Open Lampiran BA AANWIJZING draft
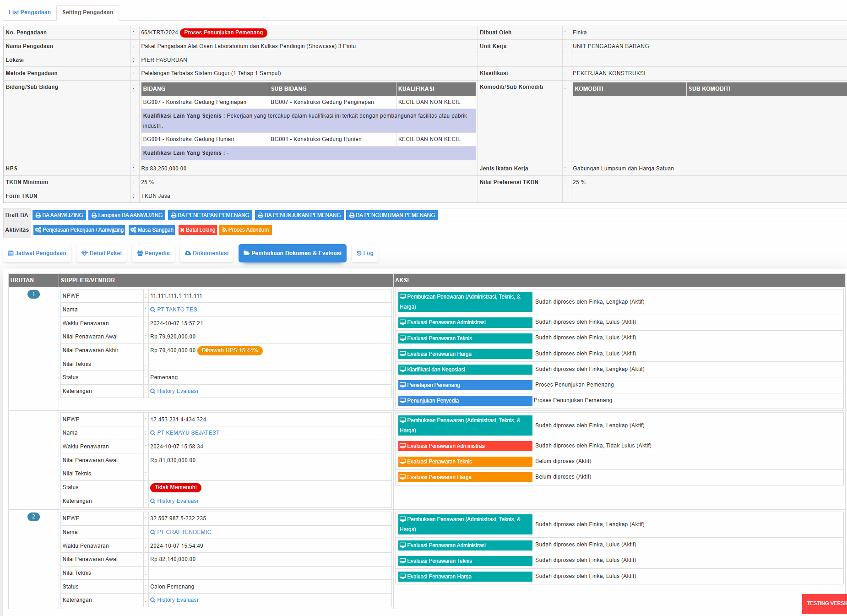This screenshot has height=616, width=847. pyautogui.click(x=127, y=215)
